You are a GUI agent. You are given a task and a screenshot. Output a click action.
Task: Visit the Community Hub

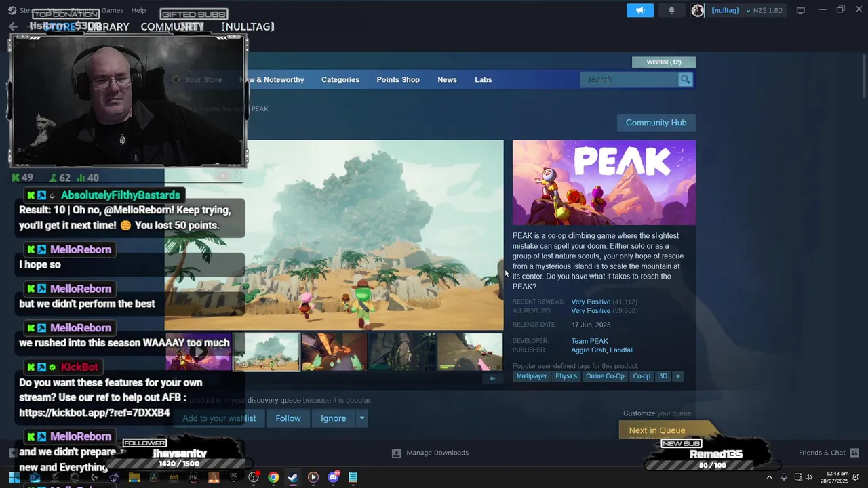[656, 123]
